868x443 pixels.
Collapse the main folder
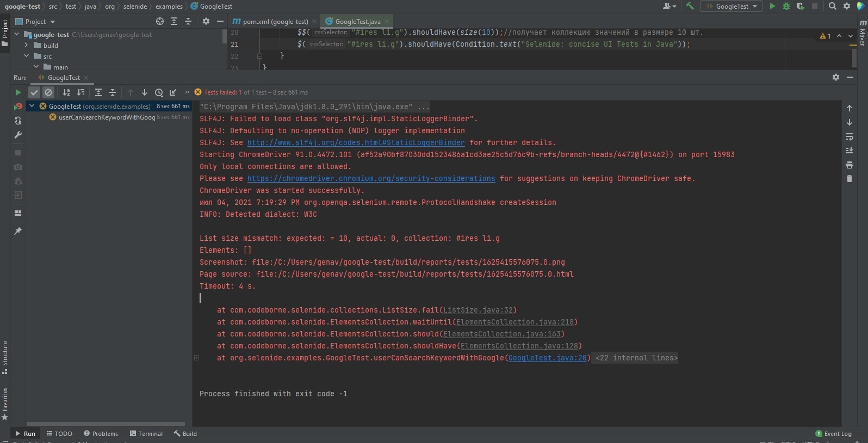[36, 67]
